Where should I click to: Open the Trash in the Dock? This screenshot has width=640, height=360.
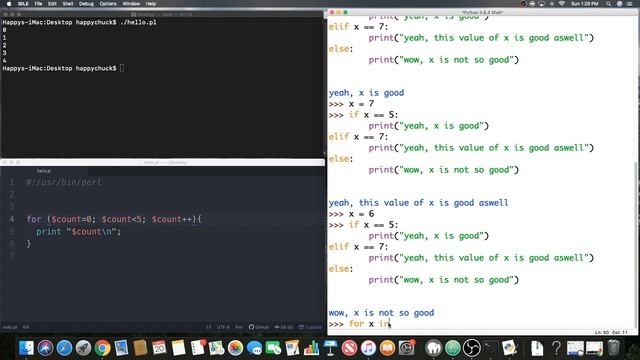pos(613,348)
